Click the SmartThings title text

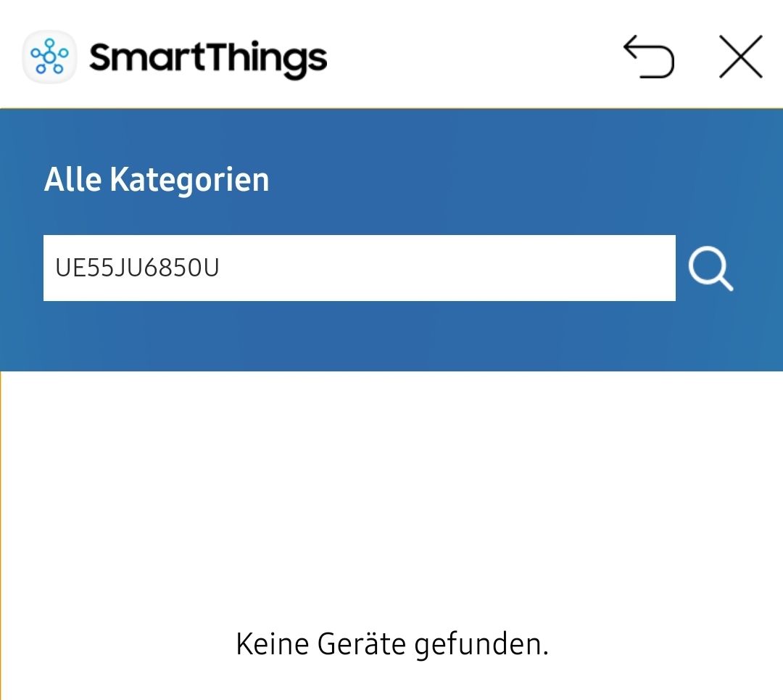point(208,58)
